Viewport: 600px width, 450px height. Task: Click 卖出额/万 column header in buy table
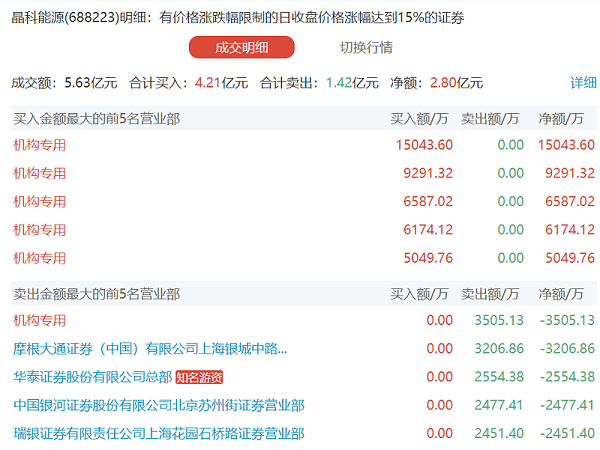pos(490,119)
